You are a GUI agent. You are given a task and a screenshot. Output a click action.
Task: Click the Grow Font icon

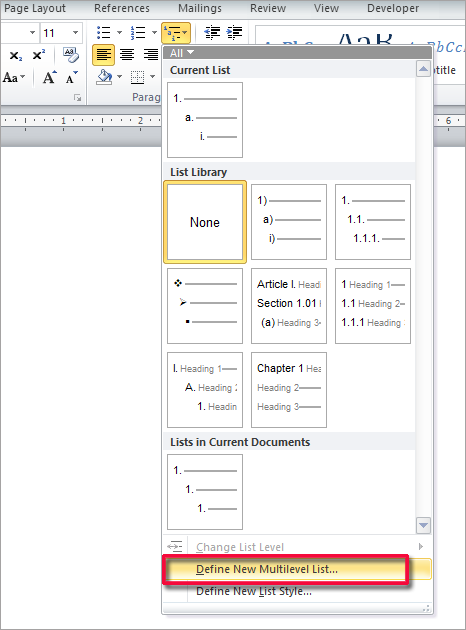[x=50, y=77]
